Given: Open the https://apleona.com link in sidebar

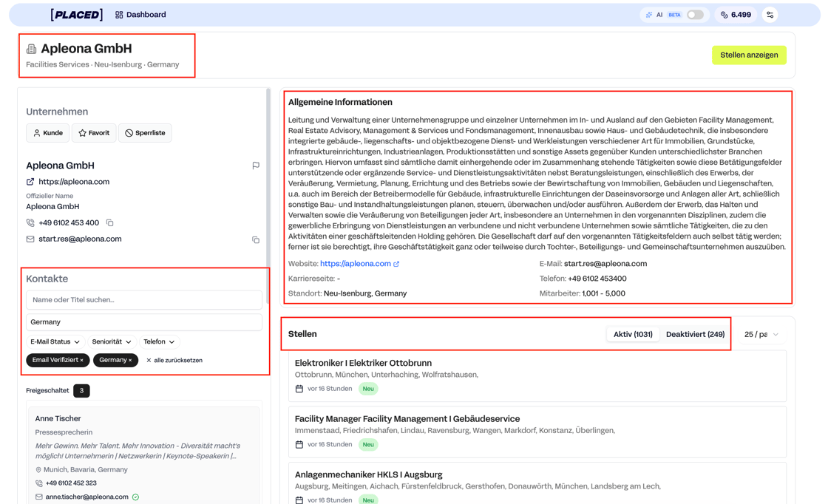Looking at the screenshot, I should point(74,182).
